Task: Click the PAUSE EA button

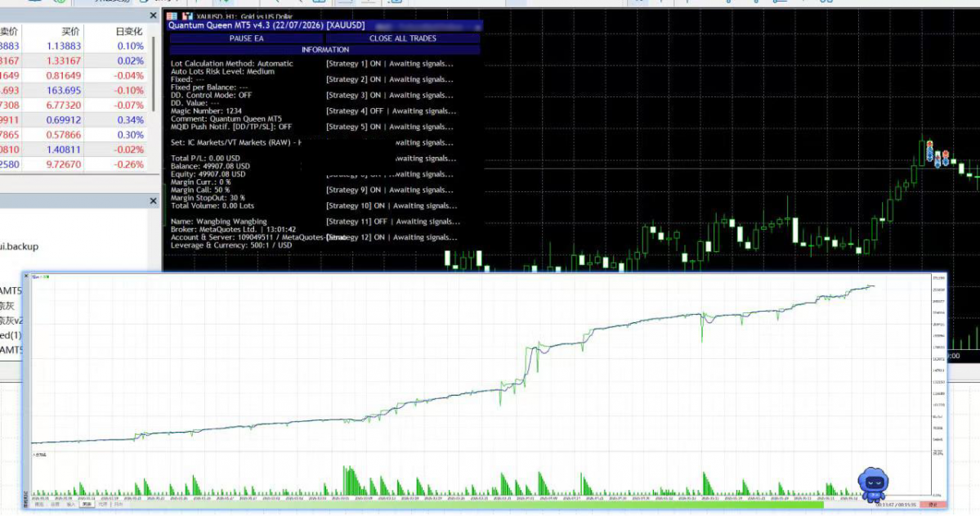Action: (x=246, y=38)
